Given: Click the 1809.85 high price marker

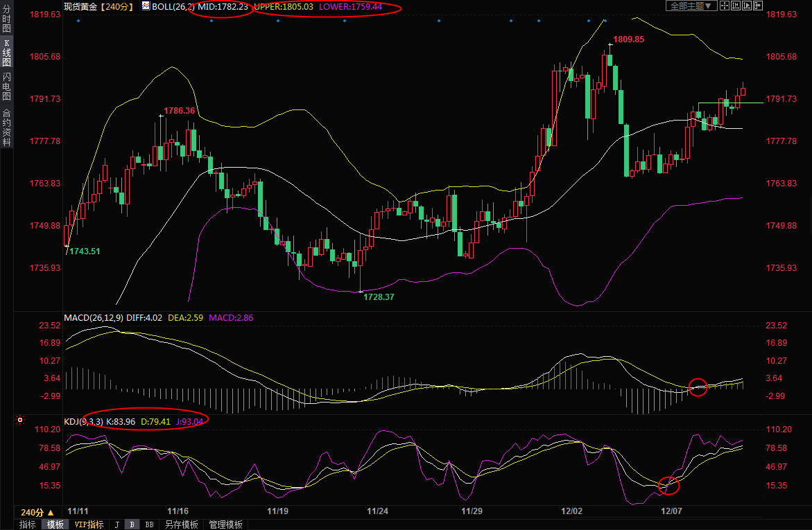Looking at the screenshot, I should coord(628,39).
